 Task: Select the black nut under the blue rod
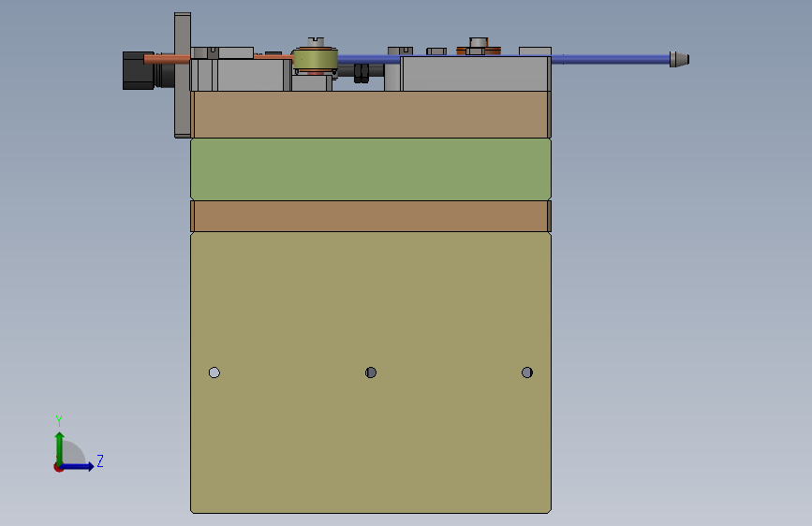pos(362,73)
